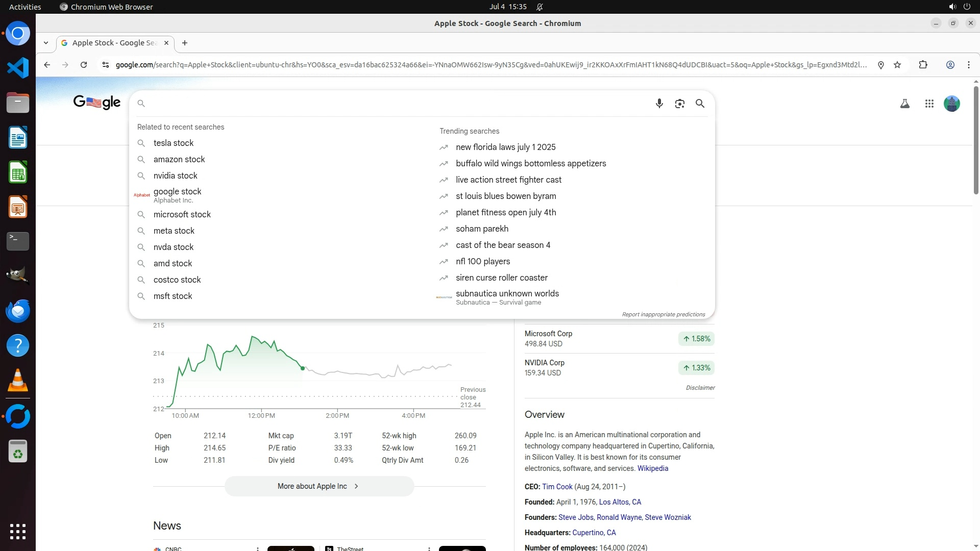Viewport: 980px width, 551px height.
Task: Expand the tab search dropdown
Action: pyautogui.click(x=46, y=43)
